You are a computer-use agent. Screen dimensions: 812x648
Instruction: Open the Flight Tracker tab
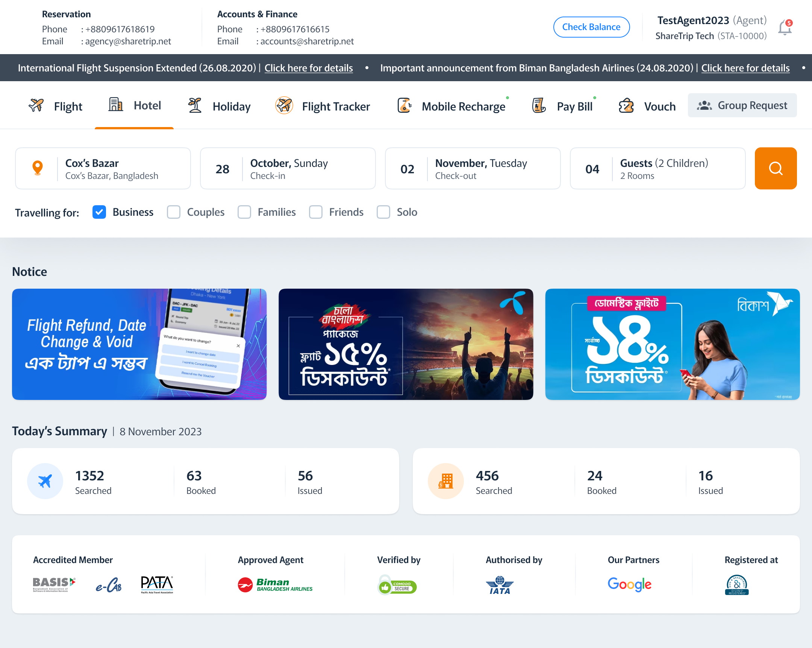click(323, 106)
